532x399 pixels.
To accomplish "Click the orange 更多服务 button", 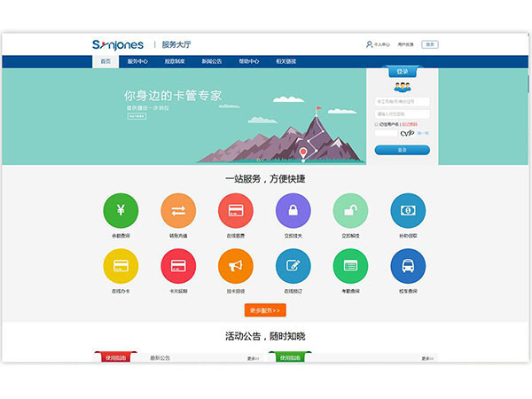I will pyautogui.click(x=264, y=310).
